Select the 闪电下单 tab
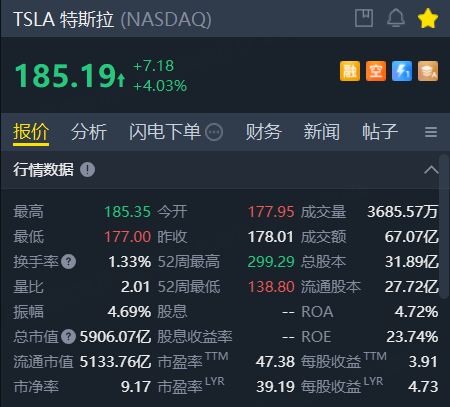This screenshot has height=407, width=450. (165, 132)
